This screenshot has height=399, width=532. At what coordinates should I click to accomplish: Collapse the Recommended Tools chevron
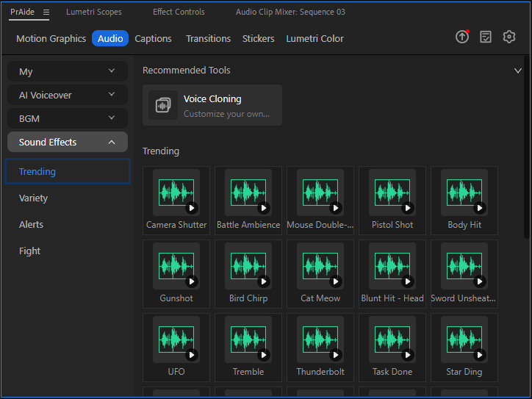tap(518, 71)
